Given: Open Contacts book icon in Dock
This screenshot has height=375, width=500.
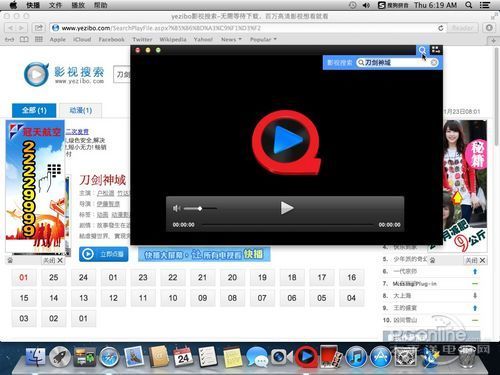Looking at the screenshot, I should coord(158,357).
